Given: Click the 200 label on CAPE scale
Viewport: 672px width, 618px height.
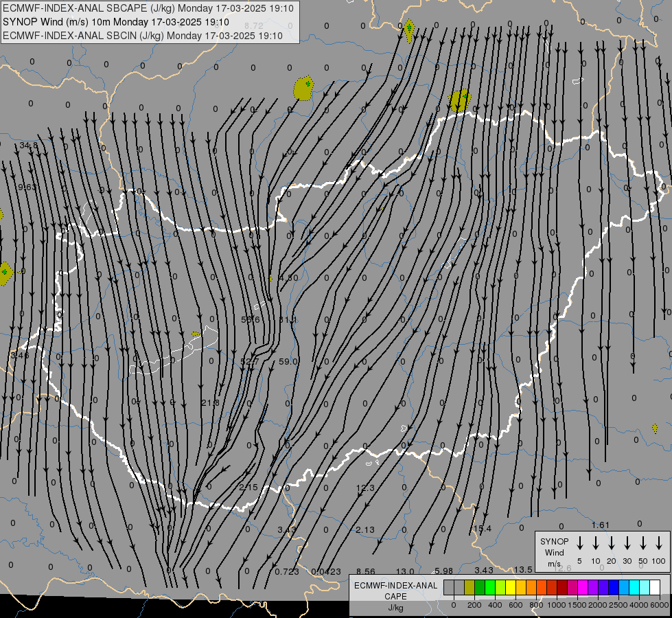Looking at the screenshot, I should [474, 605].
